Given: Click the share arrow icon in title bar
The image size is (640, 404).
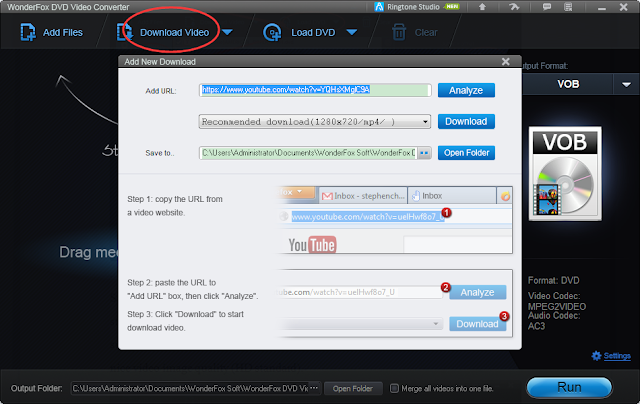Looking at the screenshot, I should point(514,7).
